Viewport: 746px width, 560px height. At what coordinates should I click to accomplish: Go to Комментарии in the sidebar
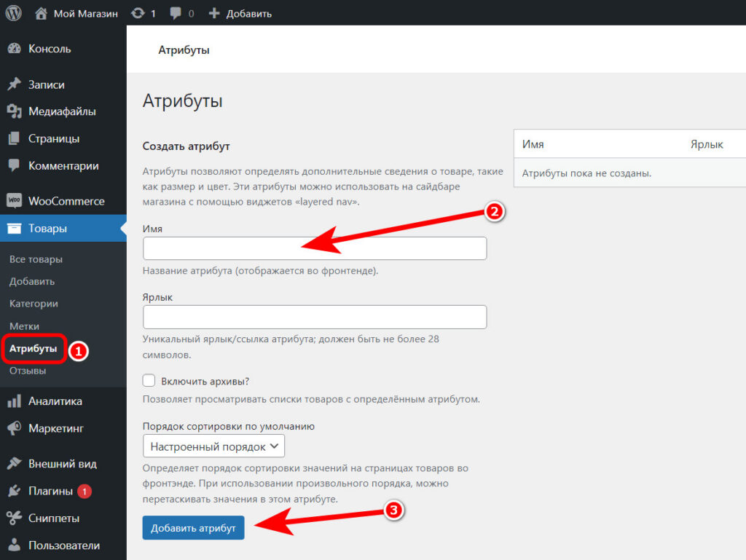(63, 165)
